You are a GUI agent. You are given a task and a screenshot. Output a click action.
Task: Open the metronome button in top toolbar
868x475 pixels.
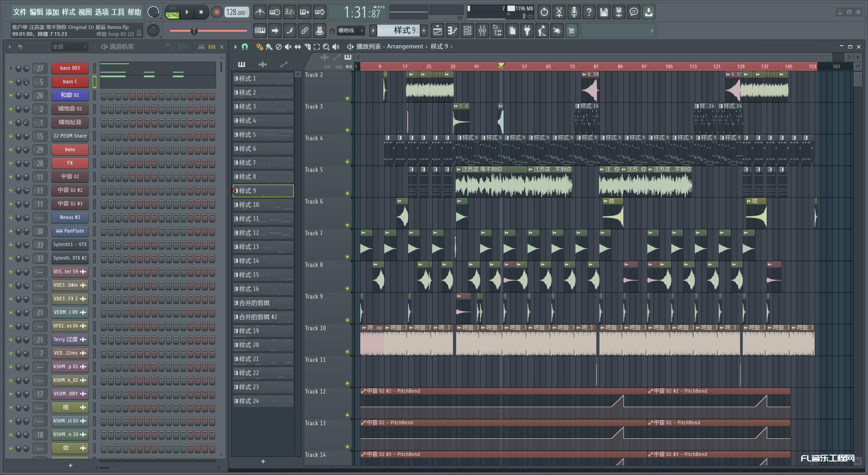coord(259,12)
